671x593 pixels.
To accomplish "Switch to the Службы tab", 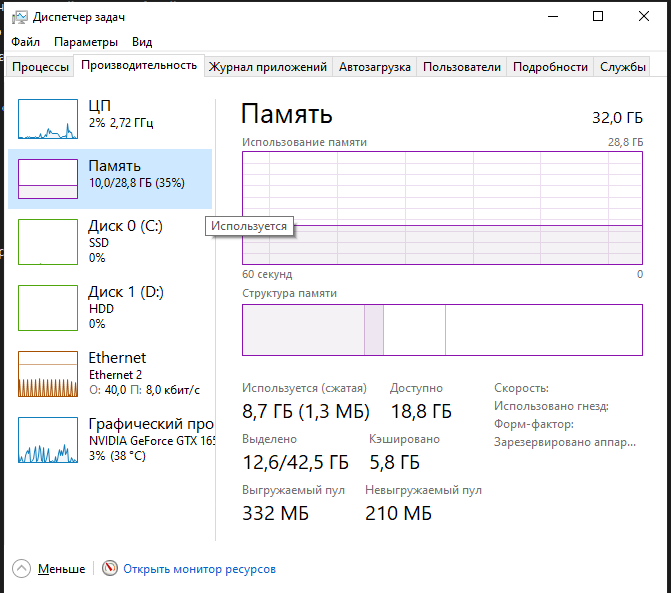I will click(622, 67).
